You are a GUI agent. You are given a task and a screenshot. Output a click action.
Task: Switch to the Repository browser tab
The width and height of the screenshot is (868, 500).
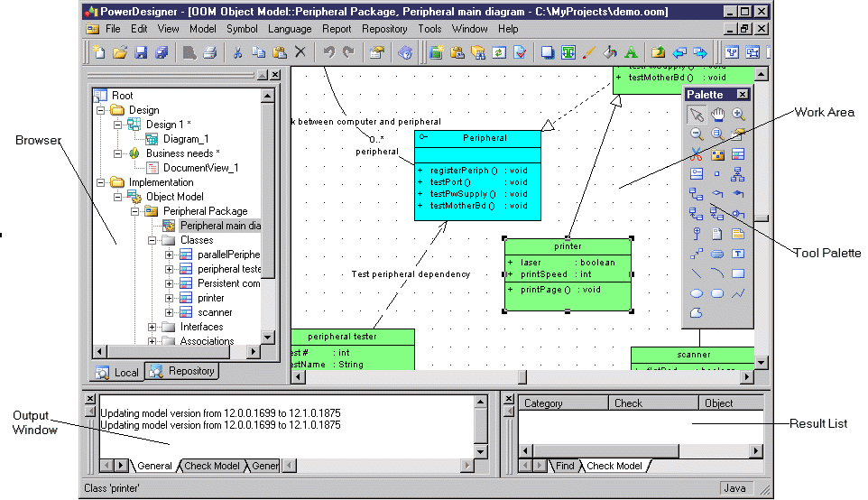click(x=182, y=371)
